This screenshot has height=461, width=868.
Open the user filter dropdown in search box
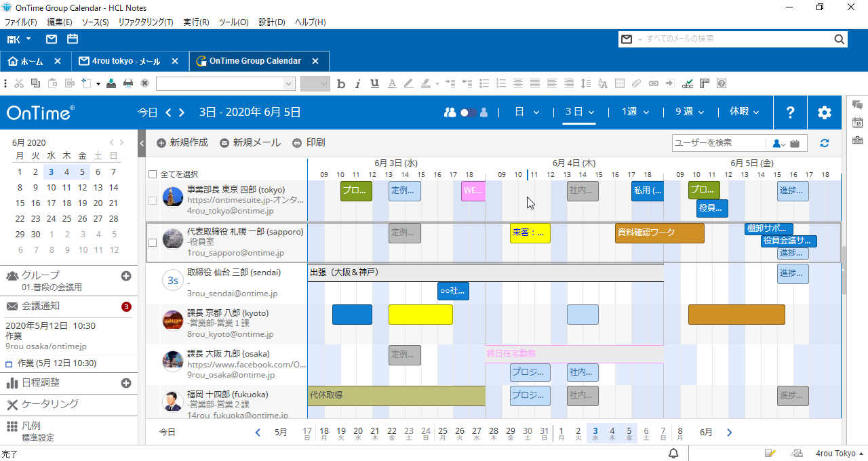pyautogui.click(x=779, y=143)
